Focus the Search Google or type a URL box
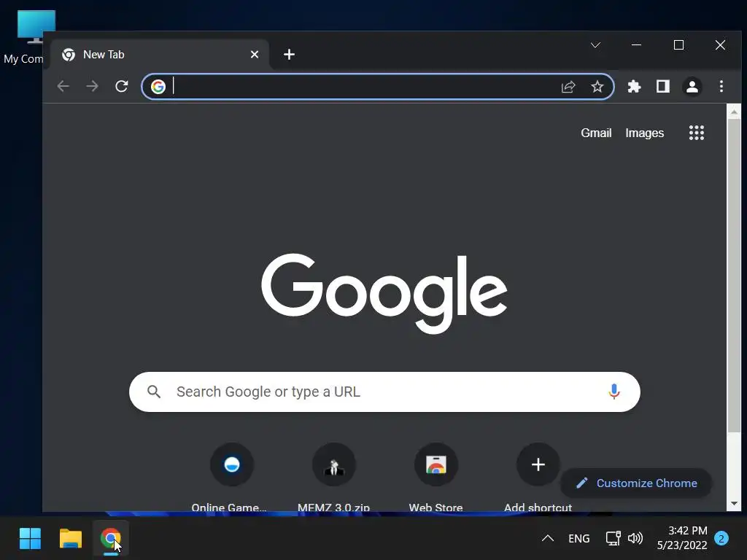747x560 pixels. pos(384,392)
